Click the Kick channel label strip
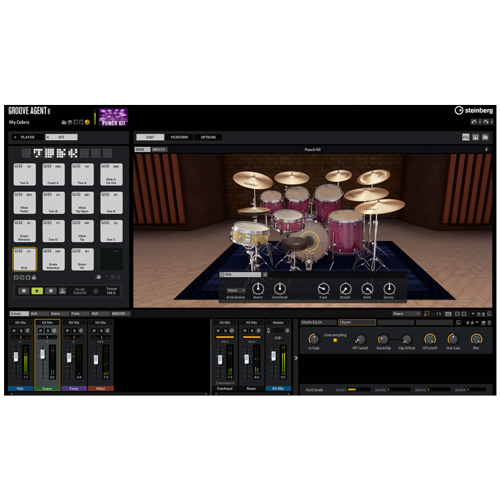 [20, 388]
